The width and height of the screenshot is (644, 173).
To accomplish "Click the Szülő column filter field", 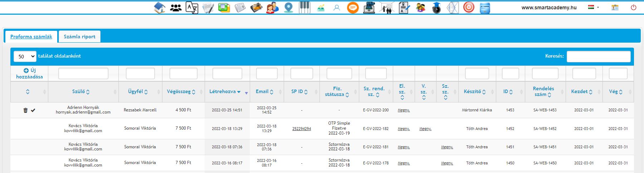I will coord(83,73).
